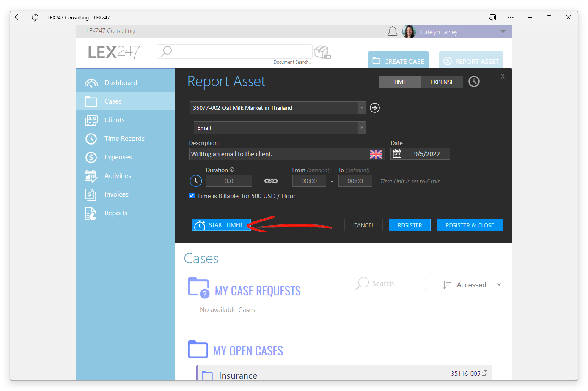Select the Cases folder icon in sidebar
This screenshot has width=588, height=391.
[91, 101]
